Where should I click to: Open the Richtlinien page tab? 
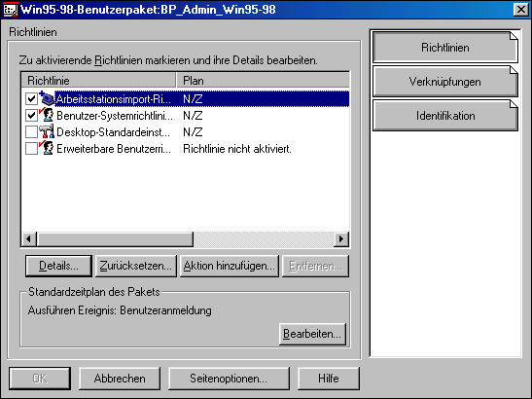445,48
